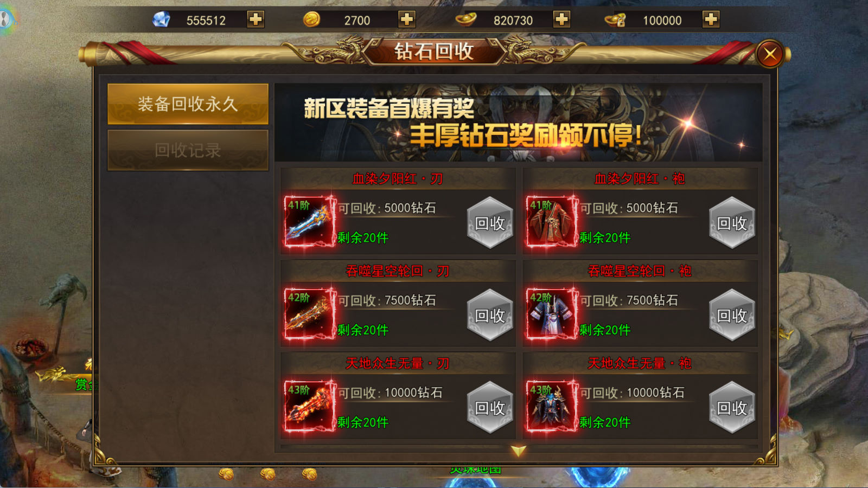868x488 pixels.
Task: Recycle 天地众生无量·刃 for 10000 diamonds
Action: (x=490, y=407)
